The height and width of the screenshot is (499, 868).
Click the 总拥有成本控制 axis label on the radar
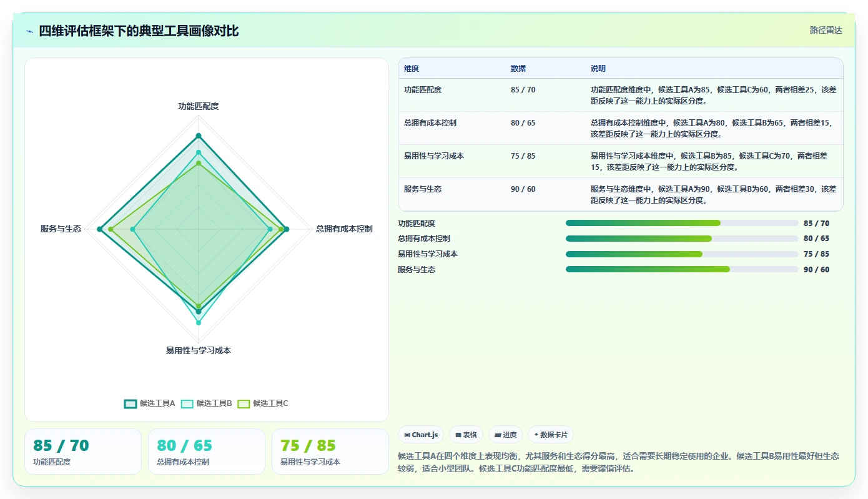[344, 229]
